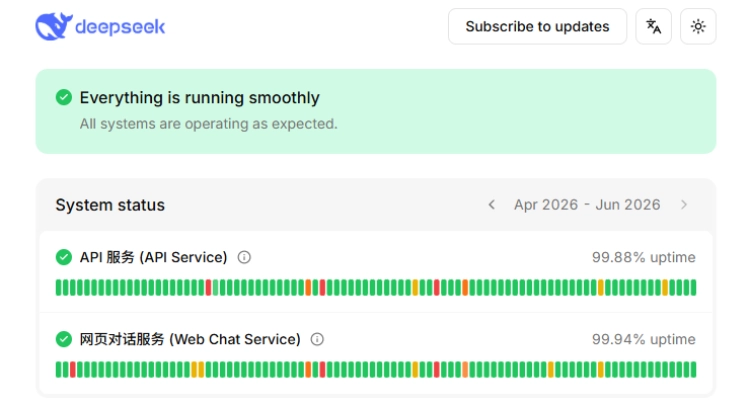Click last yellow bar in API Service timeline

(665, 287)
